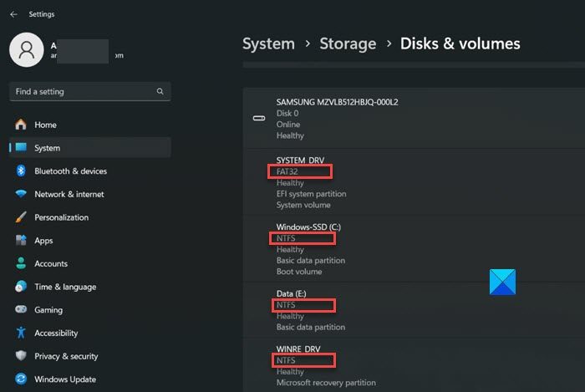Click NTFS under WINRE_DRV
Screen dimensions: 585x392
[286, 360]
